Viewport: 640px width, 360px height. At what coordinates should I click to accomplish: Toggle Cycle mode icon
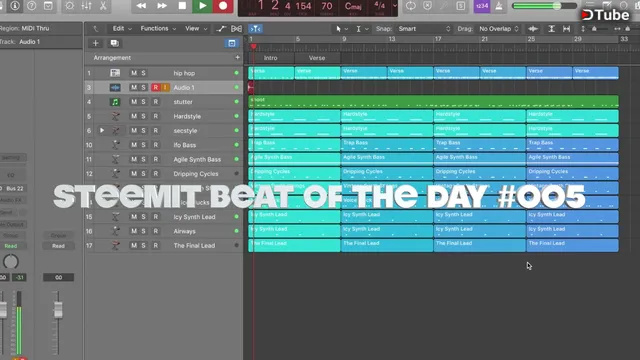coord(411,6)
